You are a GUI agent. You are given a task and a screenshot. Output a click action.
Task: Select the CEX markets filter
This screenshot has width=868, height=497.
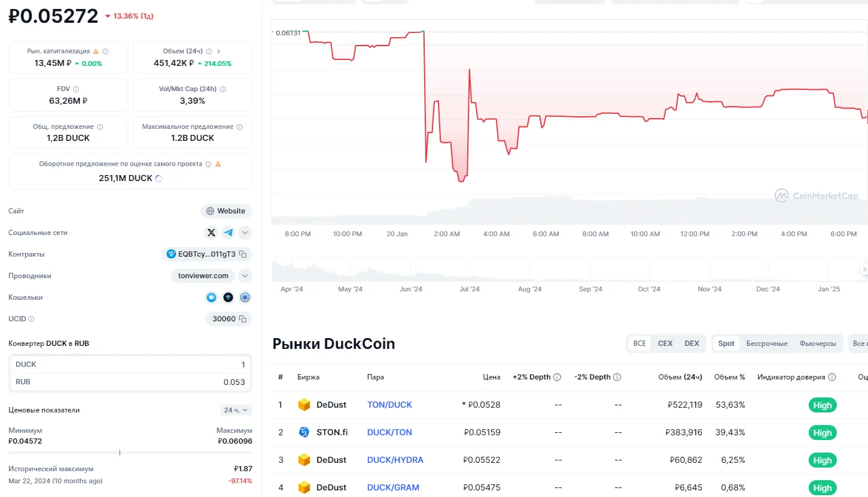point(665,344)
